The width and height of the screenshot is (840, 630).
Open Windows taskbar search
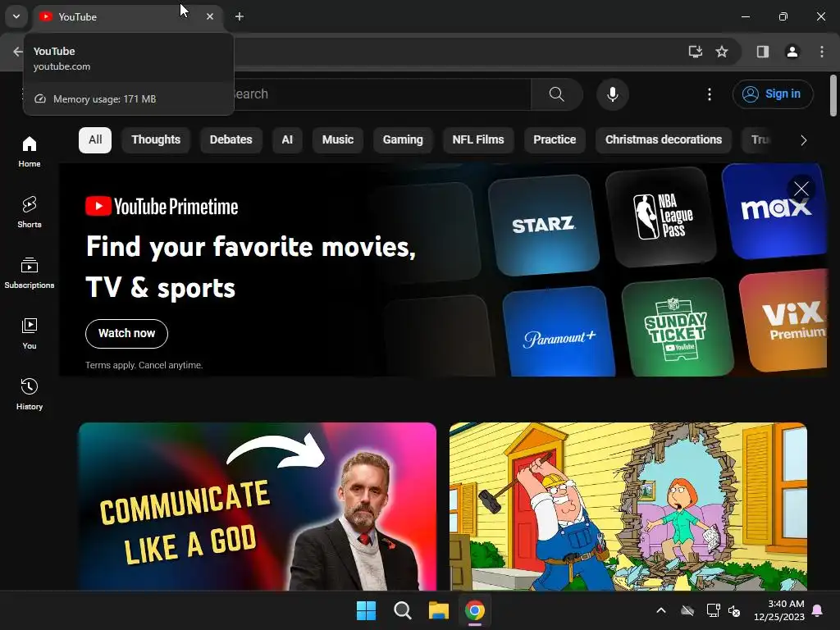click(x=402, y=610)
